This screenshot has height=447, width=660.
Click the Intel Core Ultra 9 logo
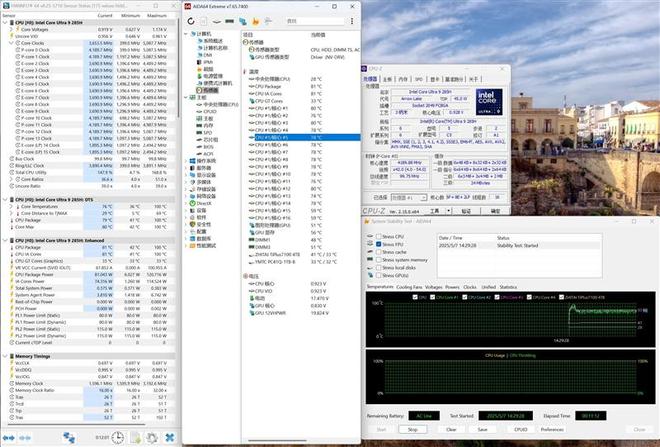click(490, 103)
